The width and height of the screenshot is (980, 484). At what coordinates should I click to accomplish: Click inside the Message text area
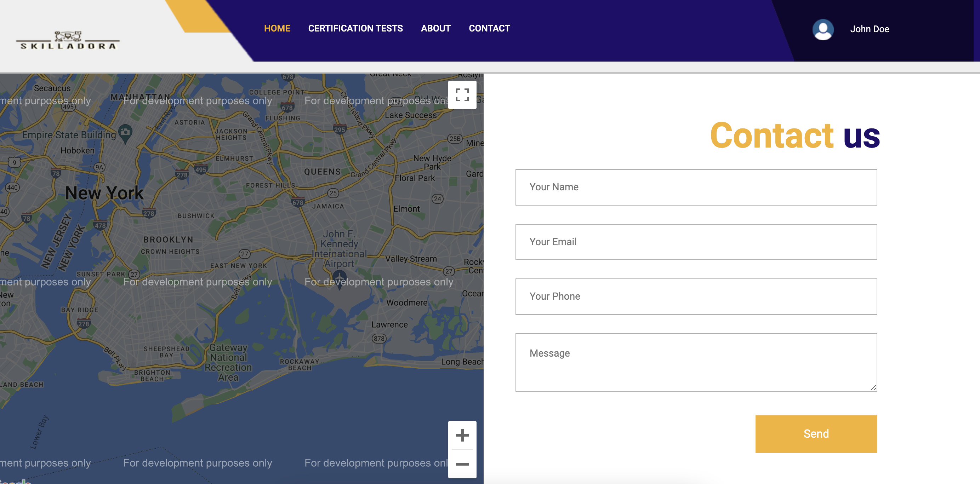coord(696,362)
